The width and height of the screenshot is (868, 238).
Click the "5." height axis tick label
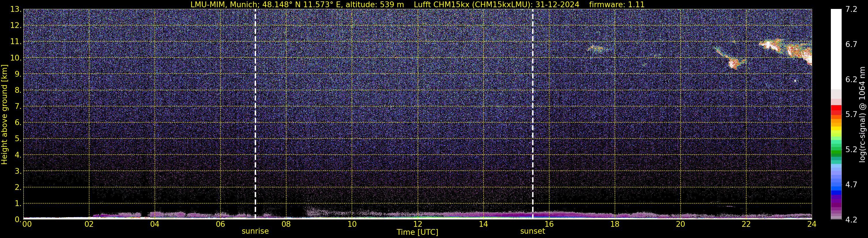click(18, 139)
